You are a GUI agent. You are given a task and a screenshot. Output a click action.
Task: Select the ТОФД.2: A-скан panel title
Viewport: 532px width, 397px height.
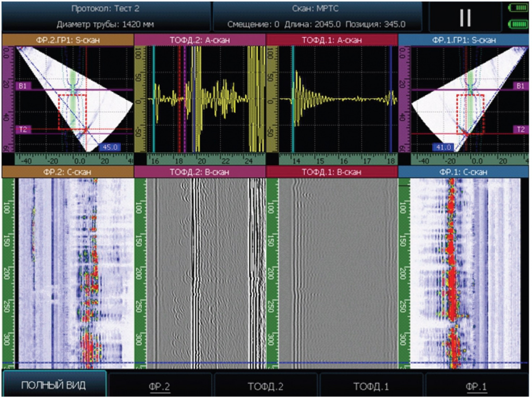point(200,40)
